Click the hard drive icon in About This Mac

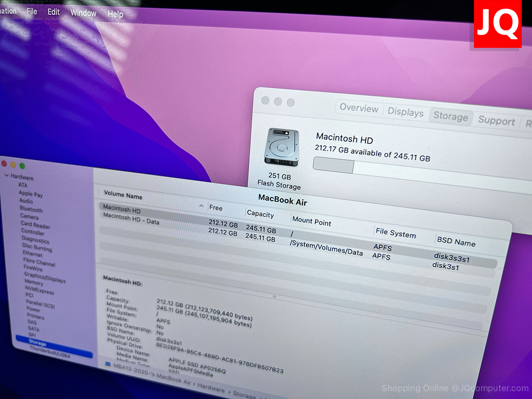281,147
